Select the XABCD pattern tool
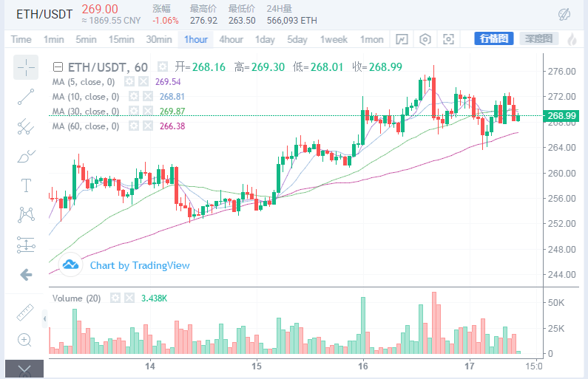The image size is (588, 379). [26, 215]
